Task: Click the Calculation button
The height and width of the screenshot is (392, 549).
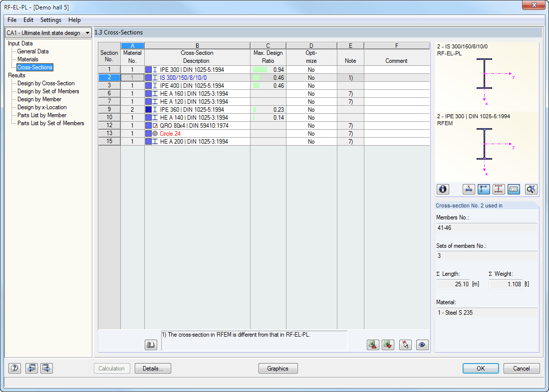Action: (112, 368)
